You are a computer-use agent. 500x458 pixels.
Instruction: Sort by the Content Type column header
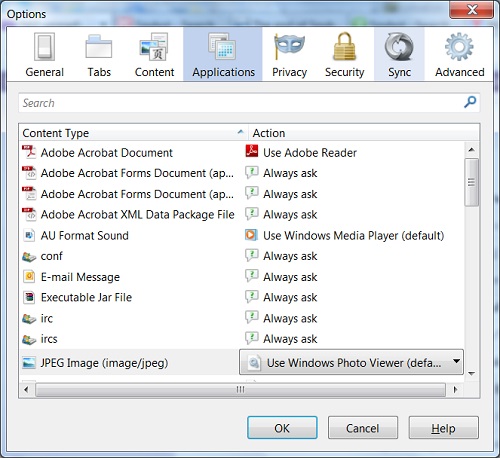[x=133, y=133]
